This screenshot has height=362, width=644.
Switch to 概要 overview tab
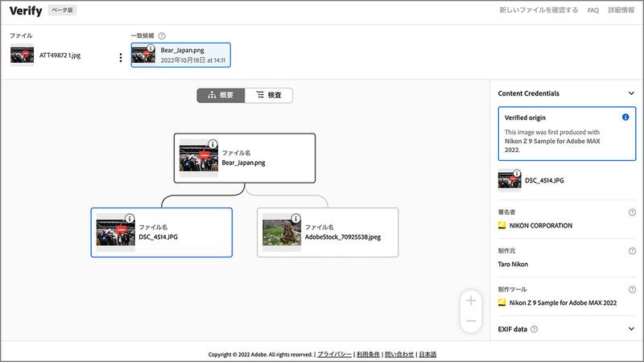tap(221, 95)
